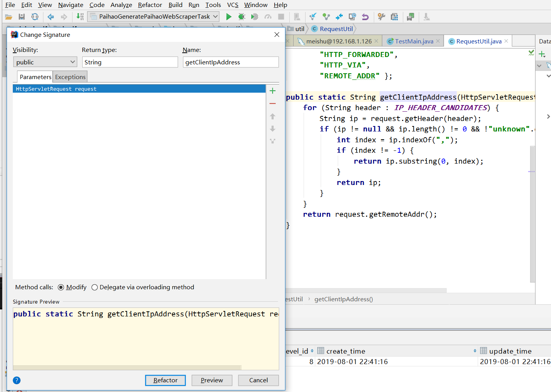Click the Debug bug icon
The image size is (551, 392).
(242, 17)
